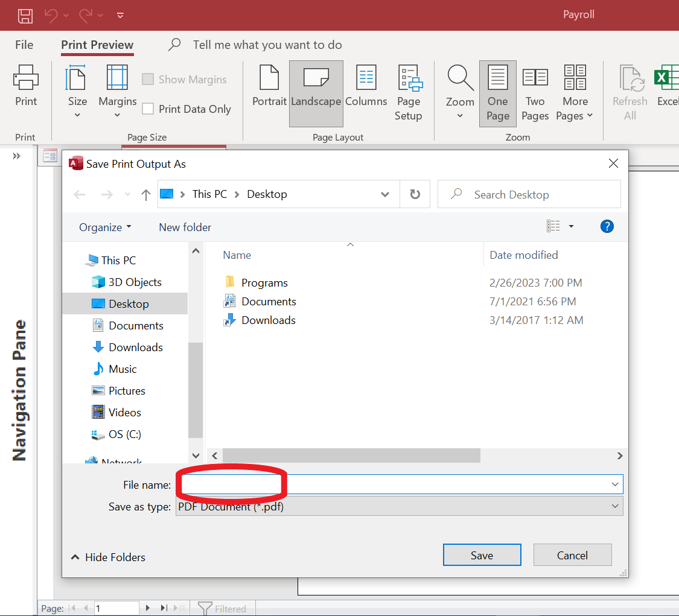Image resolution: width=679 pixels, height=616 pixels.
Task: Click the Save icon in quick access toolbar
Action: (25, 16)
